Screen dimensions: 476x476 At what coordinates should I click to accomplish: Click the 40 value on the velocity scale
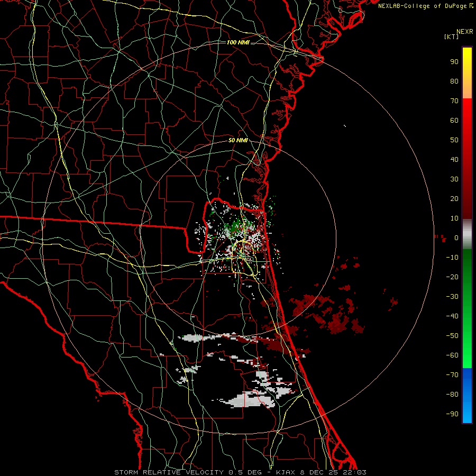click(x=454, y=160)
